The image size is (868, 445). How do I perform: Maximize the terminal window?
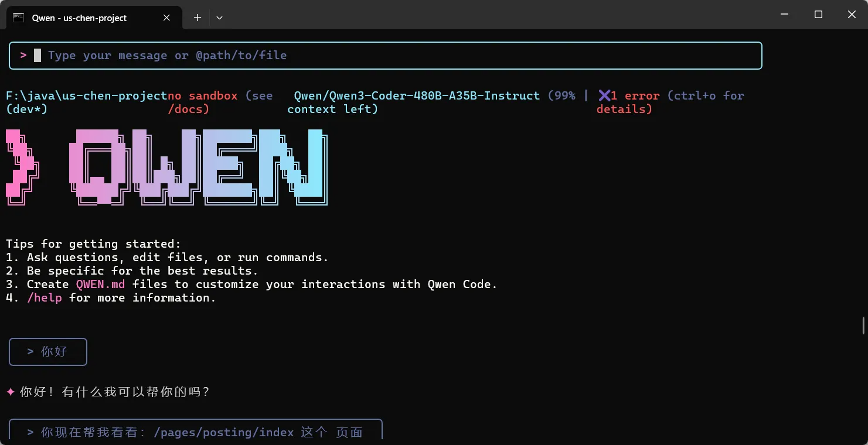coord(819,15)
